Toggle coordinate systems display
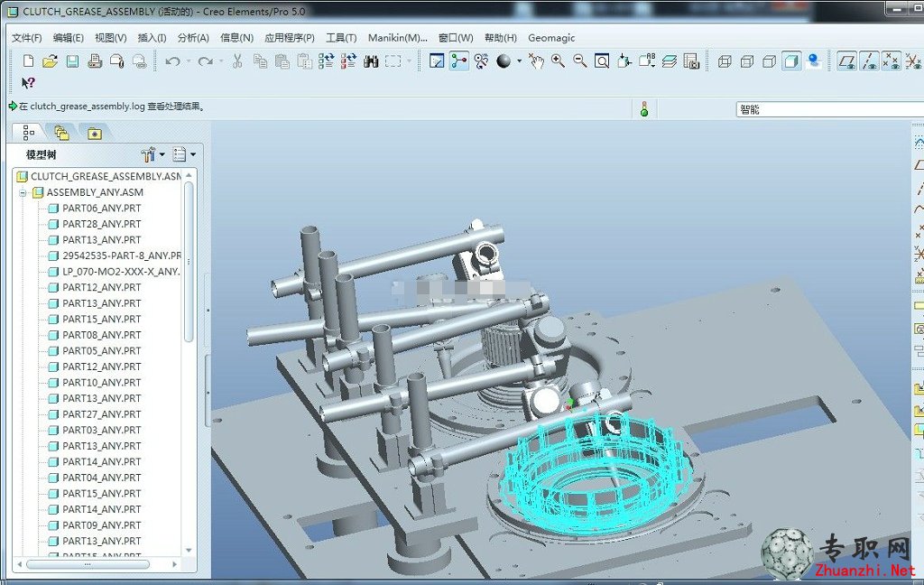The height and width of the screenshot is (585, 924). [x=913, y=60]
